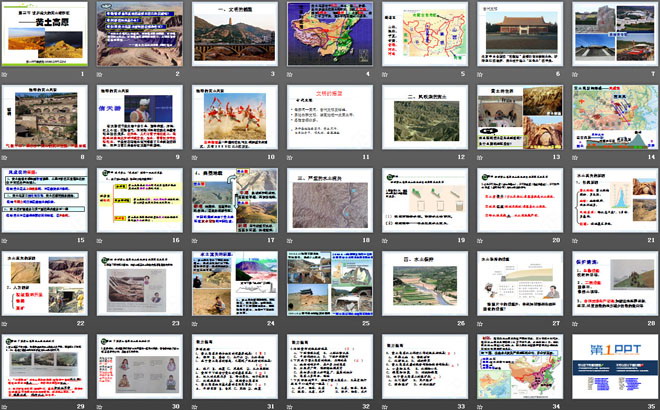Select slide 23 with cartoon children figures
Screen dimensions: 660x410
point(140,283)
